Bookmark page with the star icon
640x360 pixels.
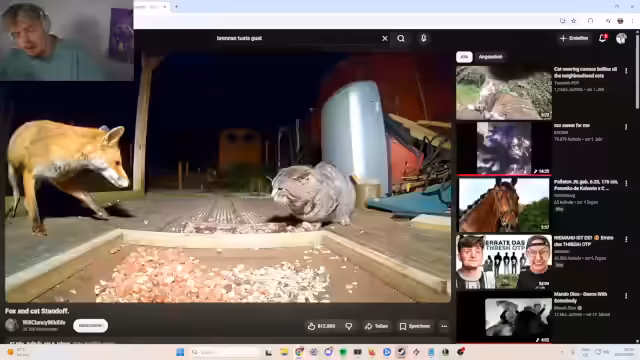(573, 21)
